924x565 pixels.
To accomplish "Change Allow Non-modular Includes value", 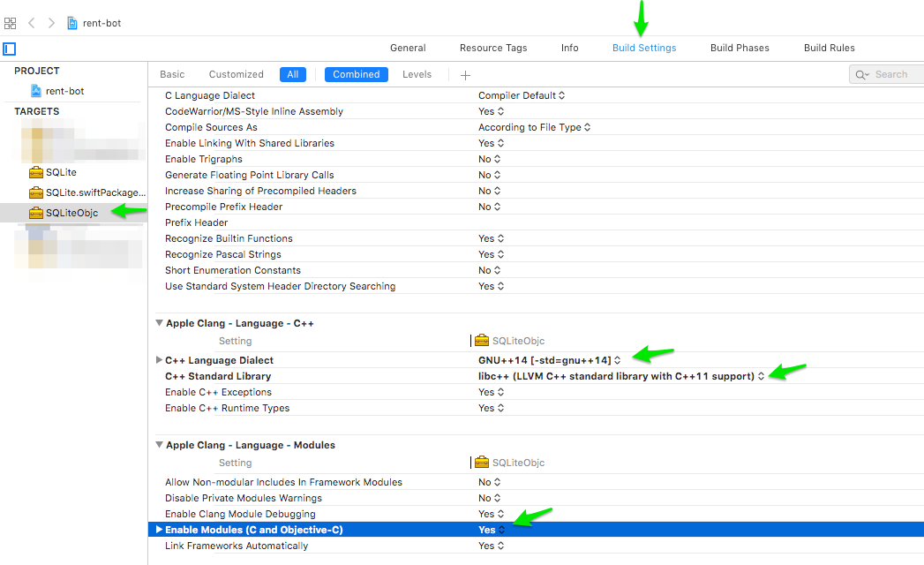I will coord(489,482).
